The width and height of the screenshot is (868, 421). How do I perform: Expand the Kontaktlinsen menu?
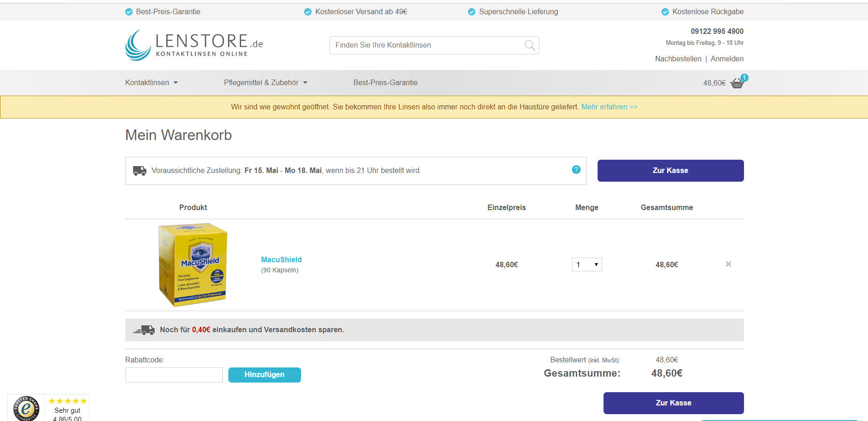[151, 83]
